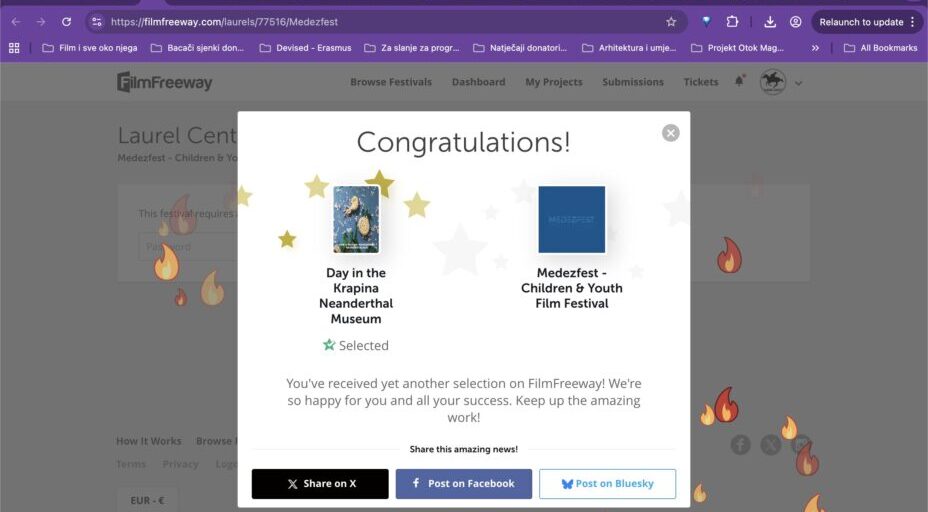Click the FilmFreeway logo

165,82
